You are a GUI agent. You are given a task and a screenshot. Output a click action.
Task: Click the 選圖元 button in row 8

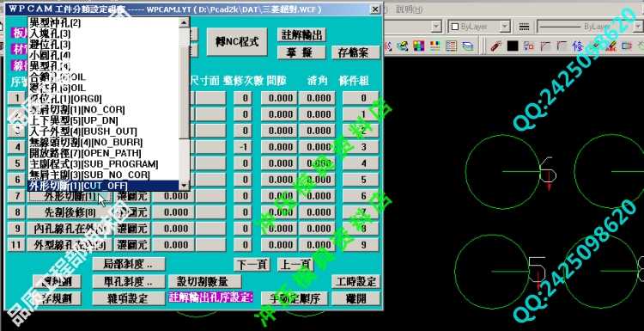click(132, 212)
